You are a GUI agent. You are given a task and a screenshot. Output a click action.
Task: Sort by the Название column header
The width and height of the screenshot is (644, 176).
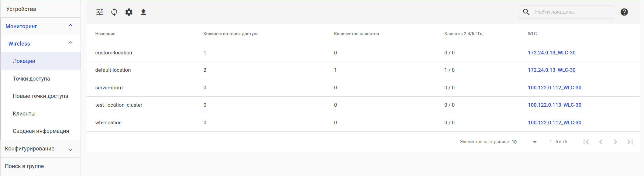click(105, 34)
